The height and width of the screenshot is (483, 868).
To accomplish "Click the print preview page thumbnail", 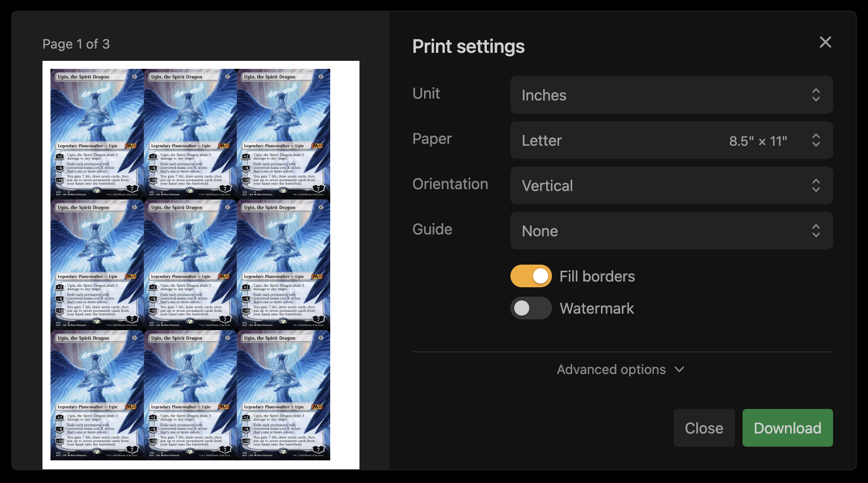I will 201,265.
